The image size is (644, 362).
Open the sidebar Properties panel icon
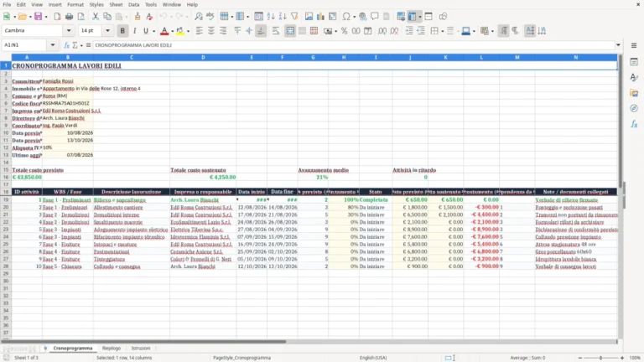tap(634, 61)
